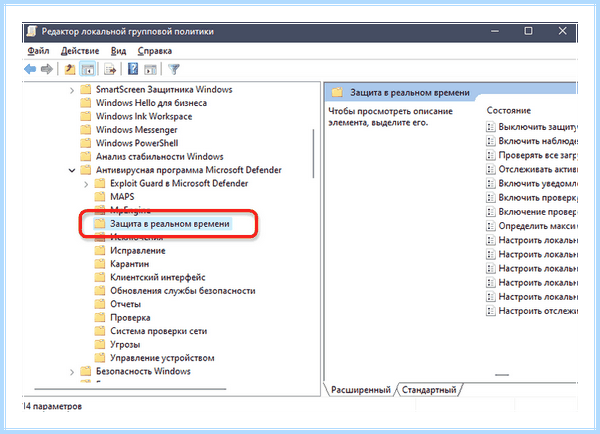
Task: Select Windows Hello для бизнеса folder
Action: (151, 103)
